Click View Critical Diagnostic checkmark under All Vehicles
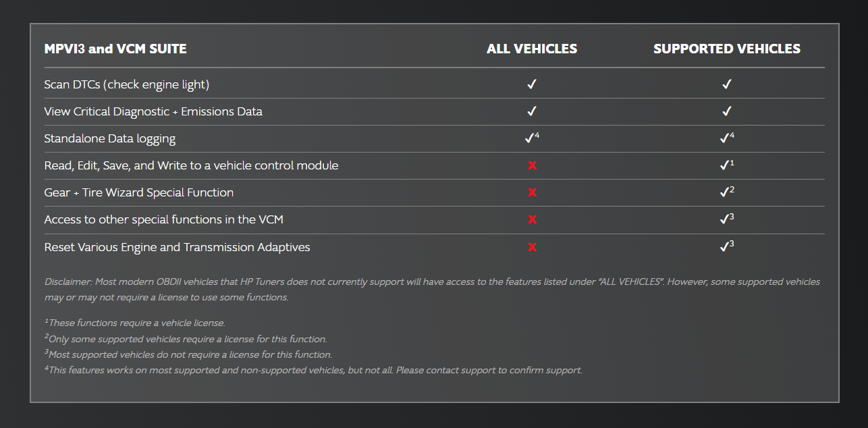Image resolution: width=868 pixels, height=428 pixels. (x=532, y=111)
